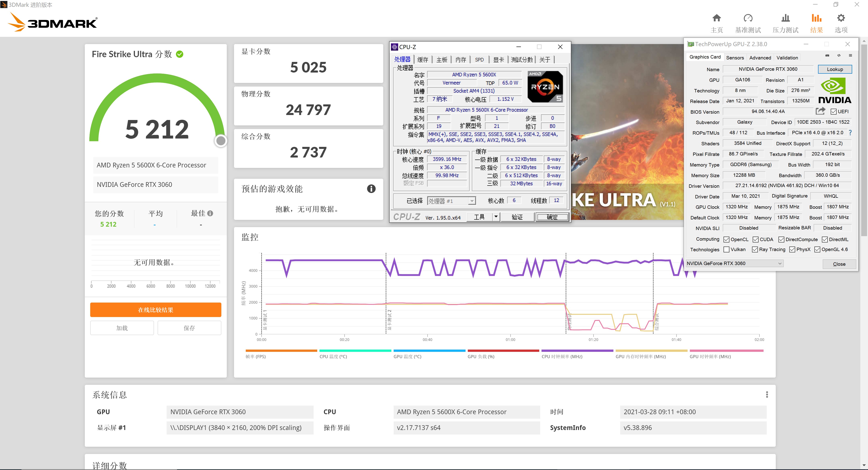This screenshot has width=868, height=470.
Task: Click the info icon next to 预估的游戏效能
Action: coord(371,189)
